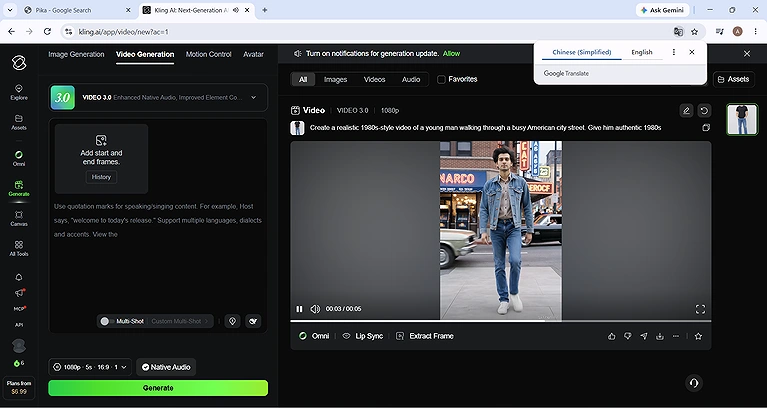Open All Tools in the sidebar
Screen dimensions: 767x408
coord(19,249)
